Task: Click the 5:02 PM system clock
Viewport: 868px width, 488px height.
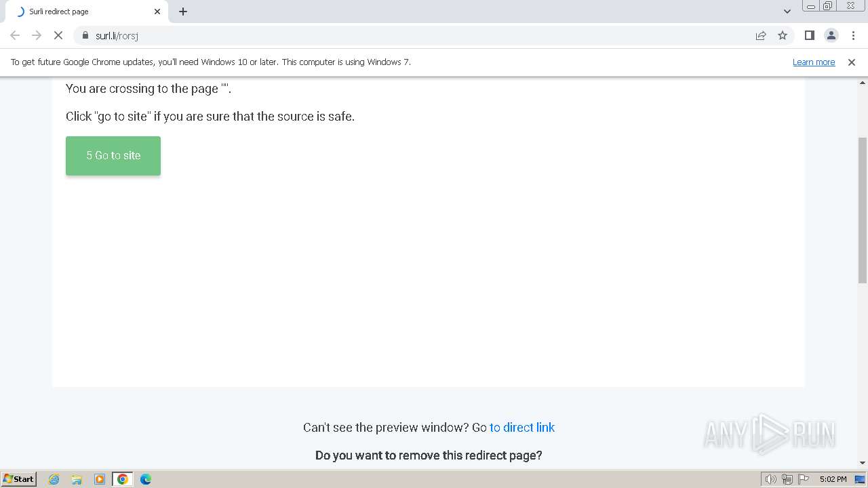Action: click(833, 479)
